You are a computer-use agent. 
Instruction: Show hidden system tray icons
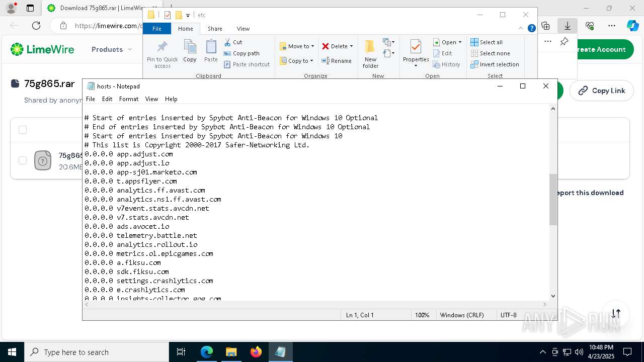click(x=542, y=352)
